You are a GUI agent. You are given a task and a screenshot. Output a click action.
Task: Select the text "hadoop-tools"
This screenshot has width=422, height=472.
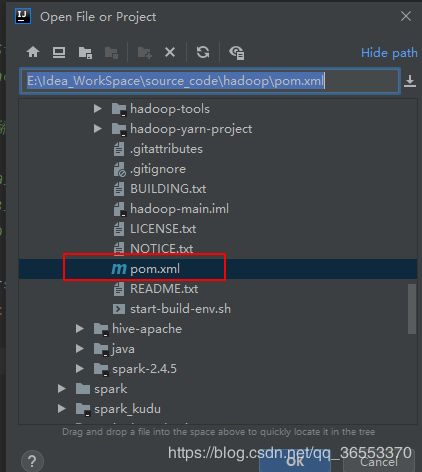click(170, 109)
